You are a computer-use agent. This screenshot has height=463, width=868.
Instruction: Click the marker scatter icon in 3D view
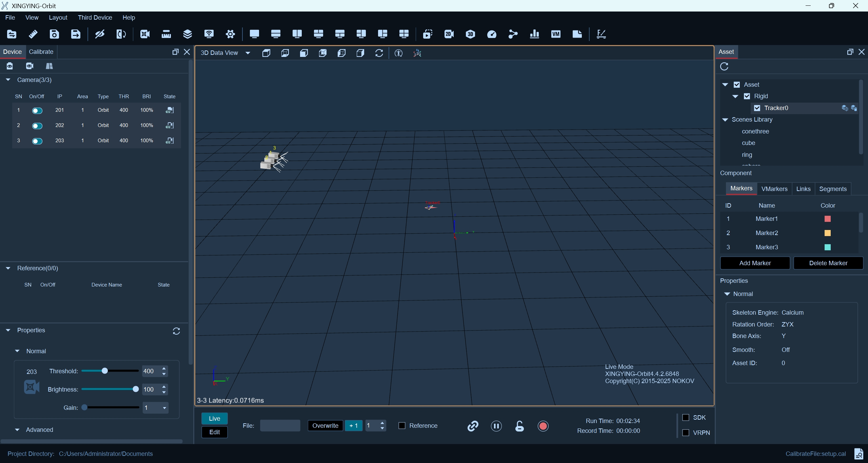point(417,53)
